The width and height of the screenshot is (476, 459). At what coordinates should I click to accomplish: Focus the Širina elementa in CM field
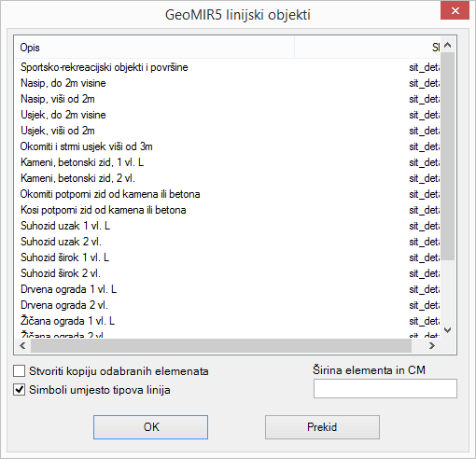coord(385,388)
